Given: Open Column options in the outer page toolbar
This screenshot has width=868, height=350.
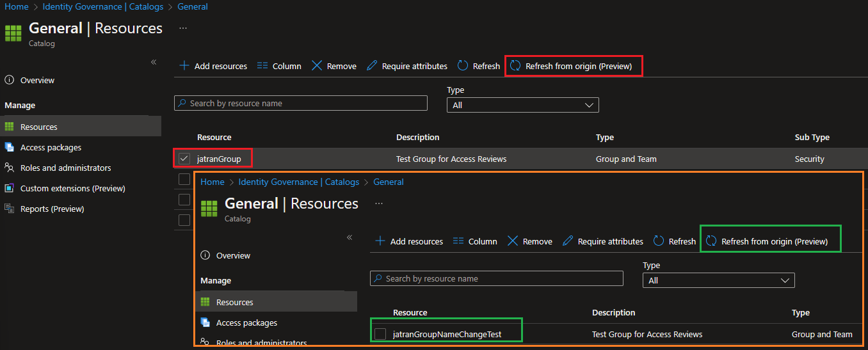Looking at the screenshot, I should pyautogui.click(x=279, y=66).
